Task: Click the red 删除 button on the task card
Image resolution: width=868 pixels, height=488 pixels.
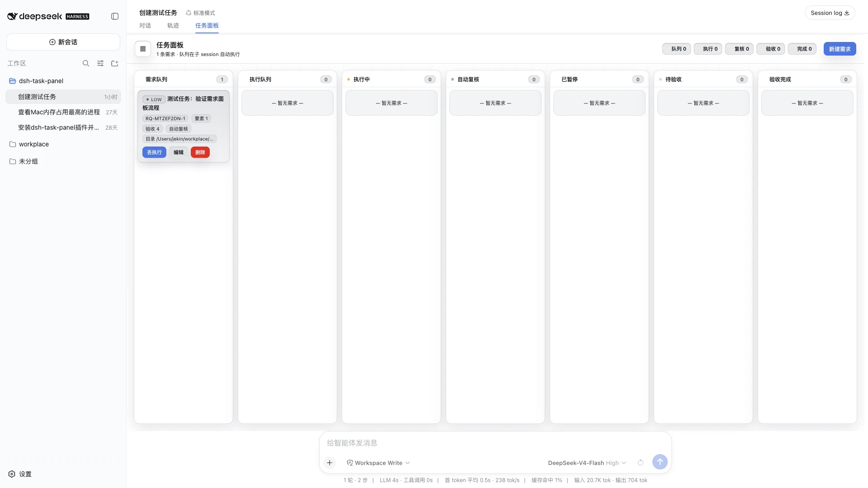Action: pyautogui.click(x=200, y=152)
